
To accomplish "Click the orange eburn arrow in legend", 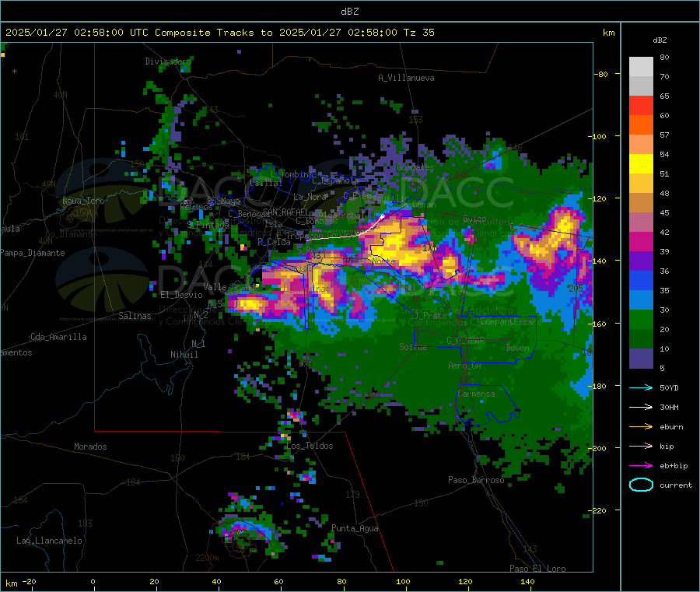I will point(641,426).
